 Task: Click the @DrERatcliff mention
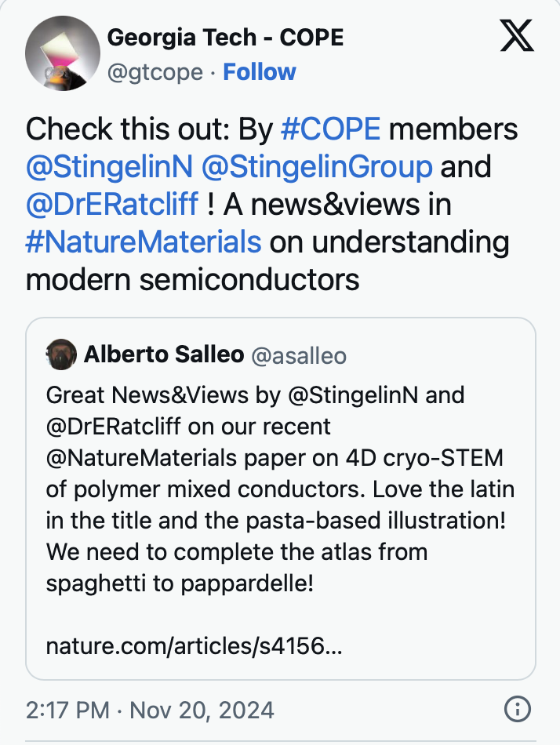pos(112,204)
